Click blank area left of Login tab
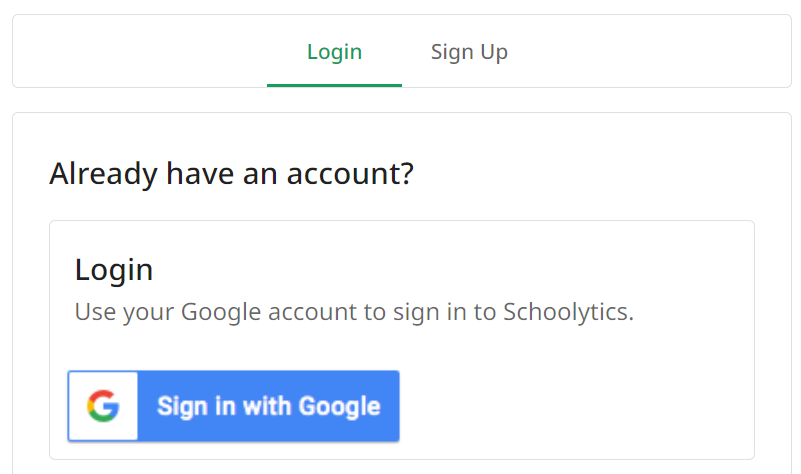This screenshot has width=801, height=474. tap(140, 52)
